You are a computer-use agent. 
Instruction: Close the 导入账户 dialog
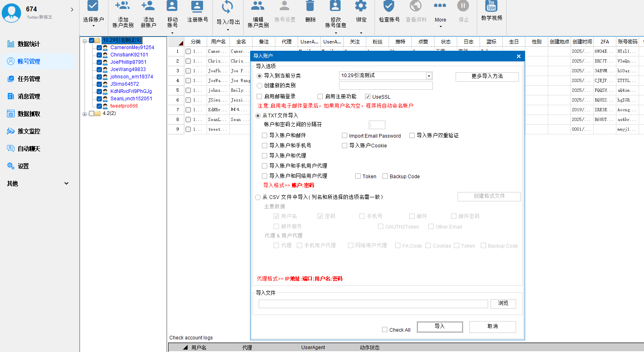(519, 56)
